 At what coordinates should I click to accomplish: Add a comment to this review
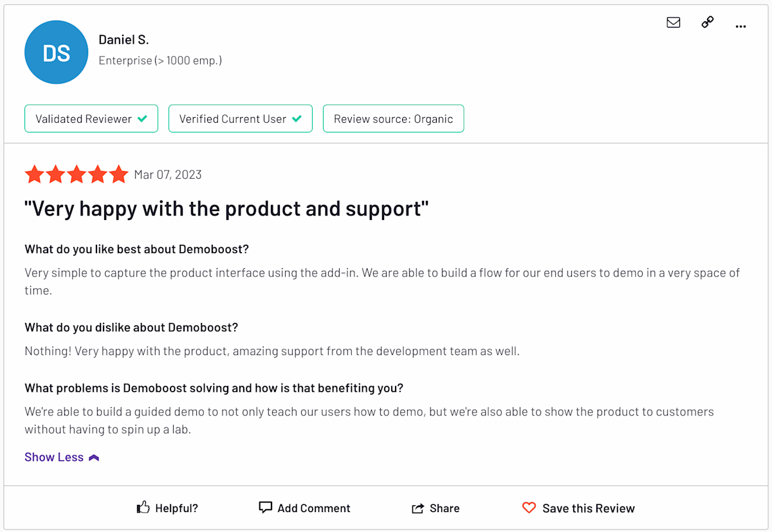pyautogui.click(x=314, y=508)
